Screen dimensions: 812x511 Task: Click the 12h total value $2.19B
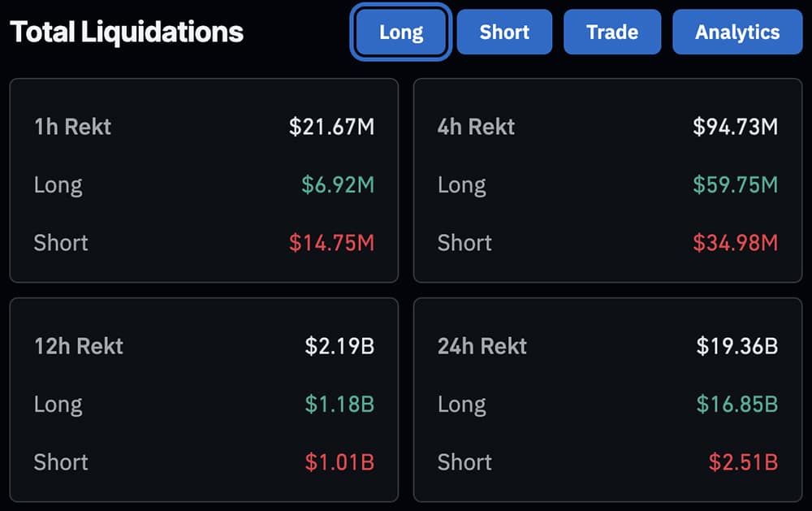coord(339,346)
